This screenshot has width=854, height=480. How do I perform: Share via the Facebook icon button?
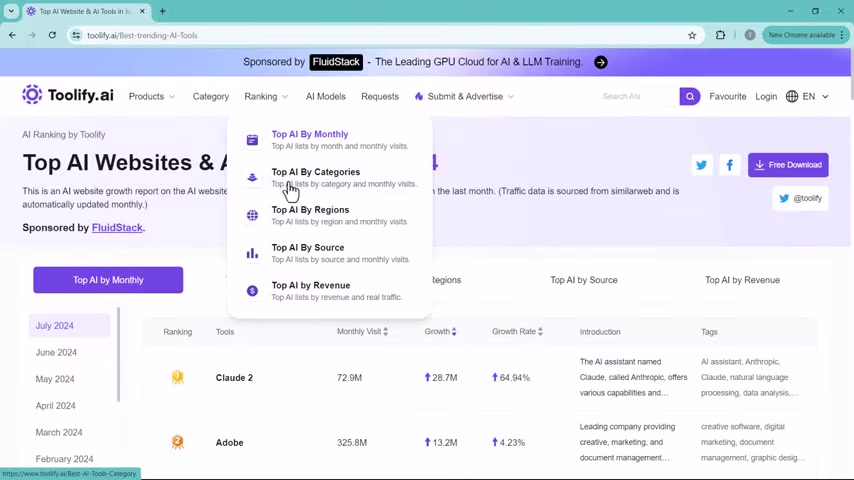pos(729,165)
